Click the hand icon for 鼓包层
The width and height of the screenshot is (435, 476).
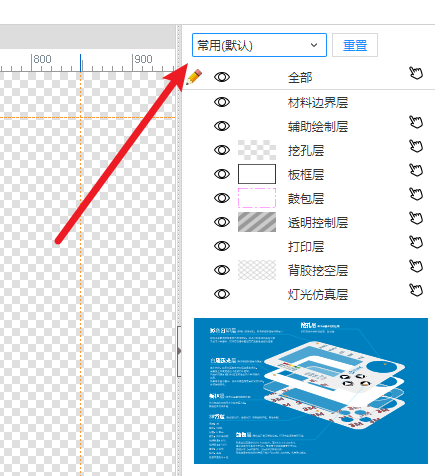click(416, 194)
